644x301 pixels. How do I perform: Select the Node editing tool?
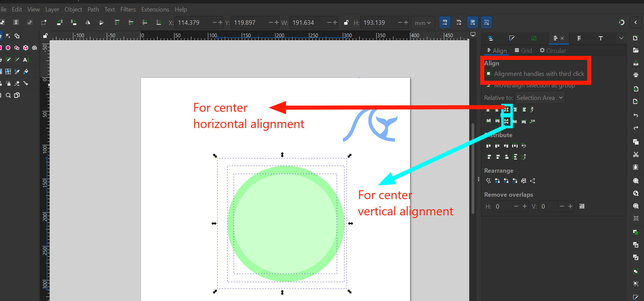[8, 36]
